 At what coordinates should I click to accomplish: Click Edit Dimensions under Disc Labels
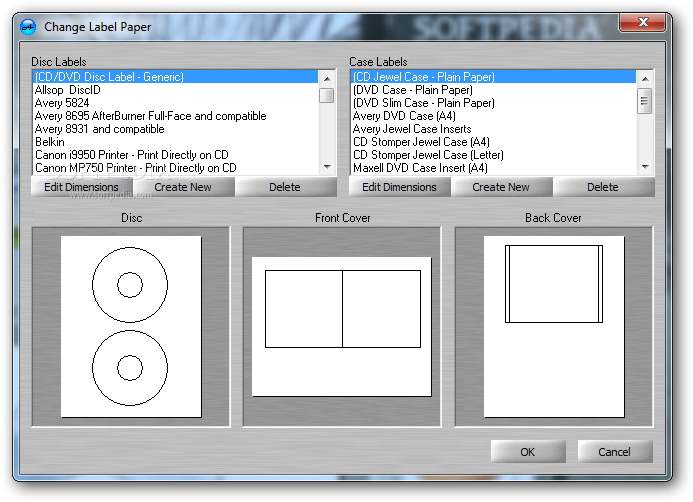click(82, 187)
